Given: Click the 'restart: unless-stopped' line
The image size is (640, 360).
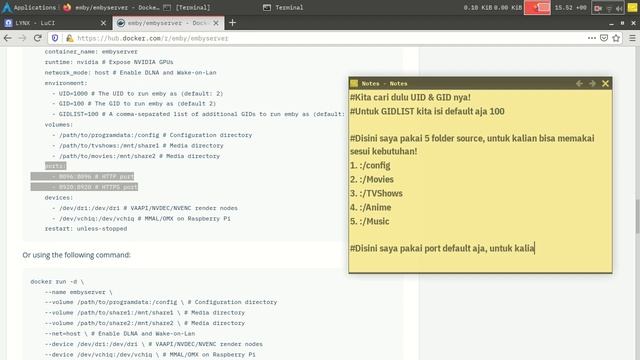Looking at the screenshot, I should 86,229.
